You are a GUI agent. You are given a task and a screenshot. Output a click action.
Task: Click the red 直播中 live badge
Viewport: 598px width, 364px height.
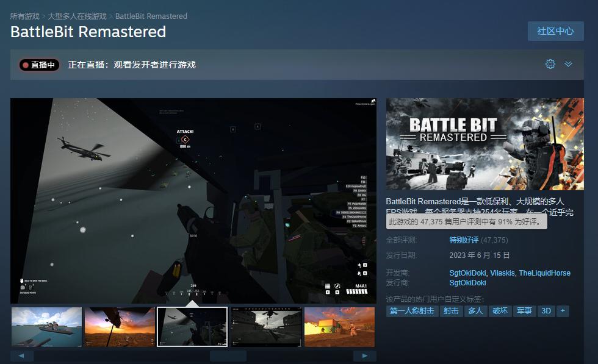click(38, 63)
